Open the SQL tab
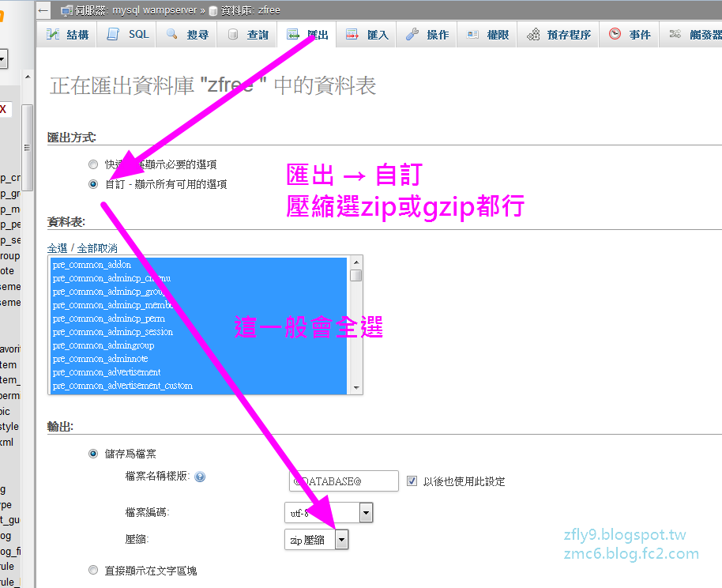The width and height of the screenshot is (722, 588). [x=126, y=35]
